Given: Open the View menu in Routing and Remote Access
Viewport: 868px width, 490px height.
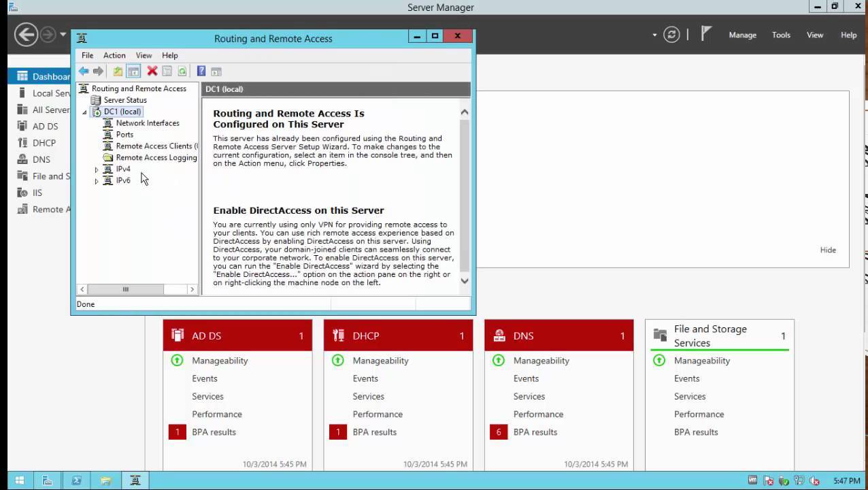Looking at the screenshot, I should click(x=144, y=55).
